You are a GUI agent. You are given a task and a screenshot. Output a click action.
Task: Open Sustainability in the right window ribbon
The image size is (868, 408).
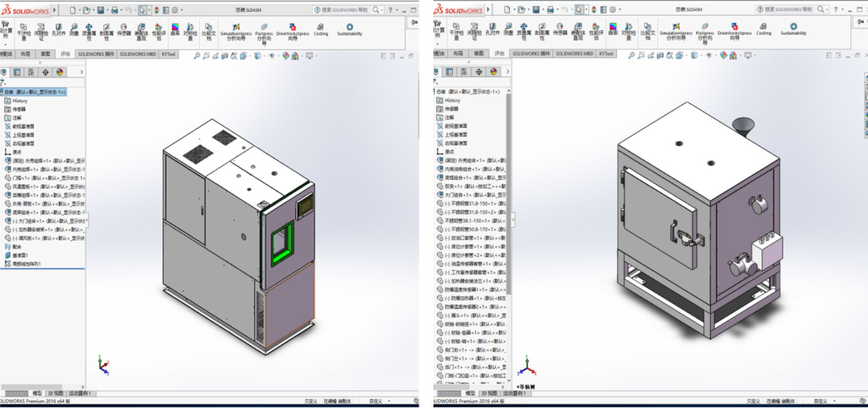(x=793, y=30)
